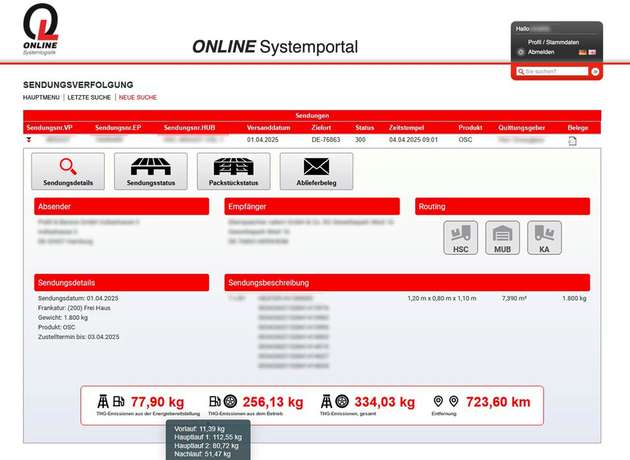Viewport: 630px width, 460px height.
Task: Open the Packstückstatus pallet button
Action: [233, 171]
